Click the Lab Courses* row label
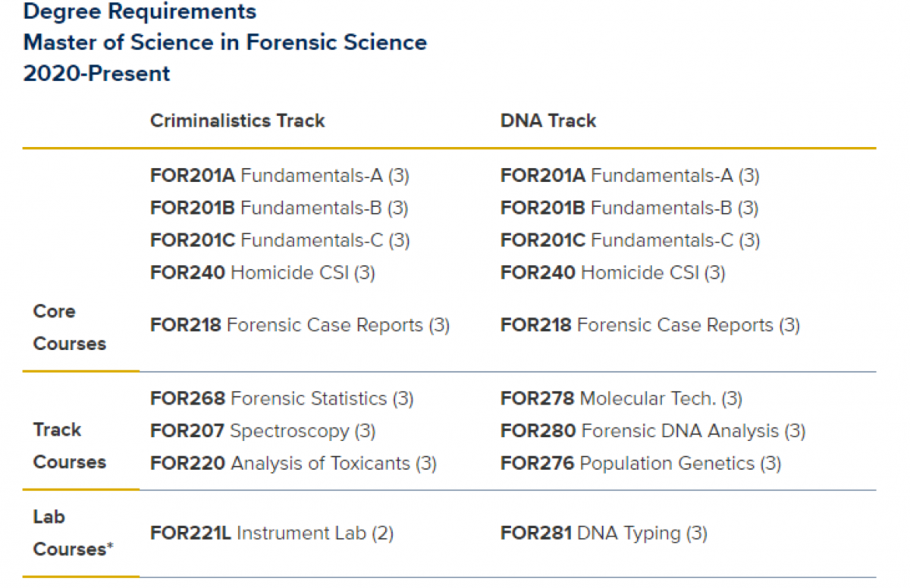910x588 pixels. tap(74, 533)
